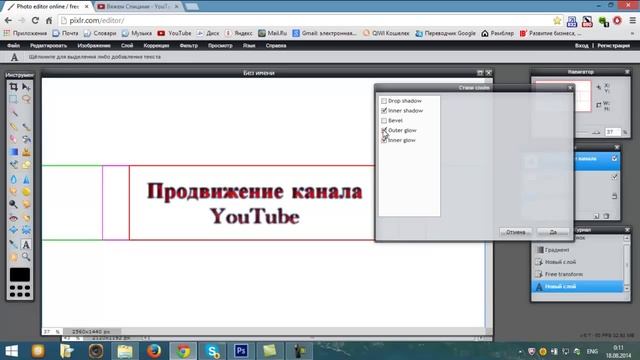The height and width of the screenshot is (360, 640).
Task: Select the Color Picker eyedropper tool
Action: pyautogui.click(x=13, y=244)
